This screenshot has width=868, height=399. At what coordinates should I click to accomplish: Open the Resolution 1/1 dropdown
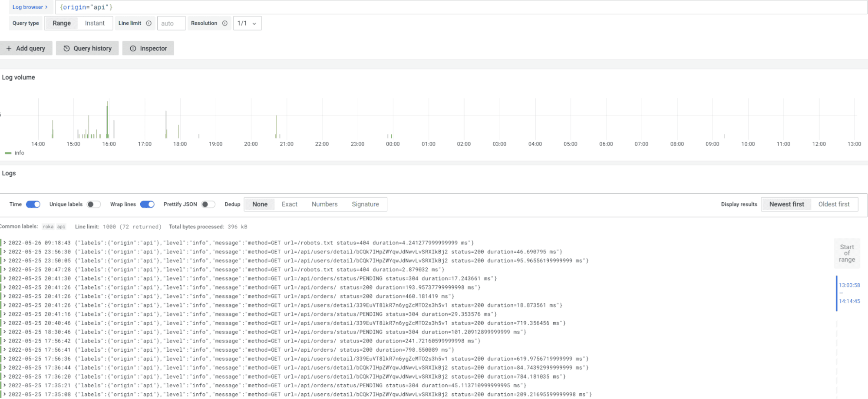point(247,23)
